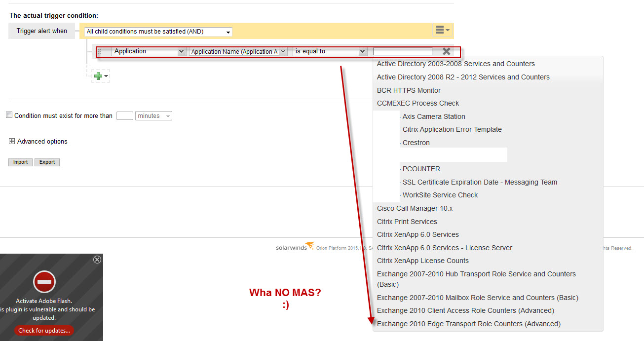The width and height of the screenshot is (644, 341).
Task: Click the condition value input field
Action: [402, 51]
